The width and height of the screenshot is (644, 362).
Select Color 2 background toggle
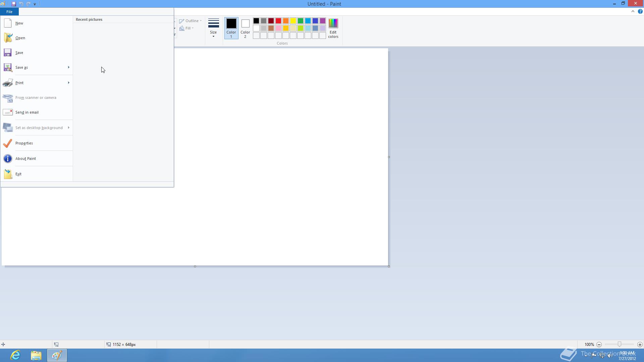(245, 28)
